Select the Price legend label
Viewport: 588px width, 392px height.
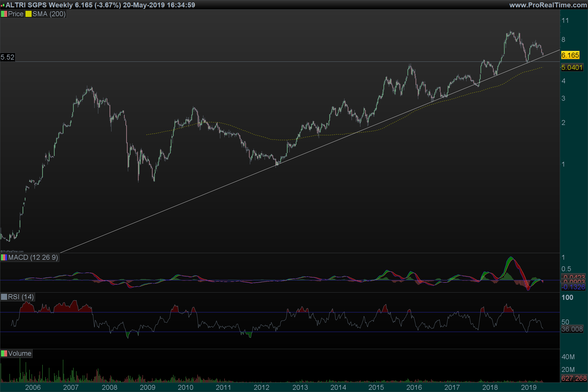[15, 14]
